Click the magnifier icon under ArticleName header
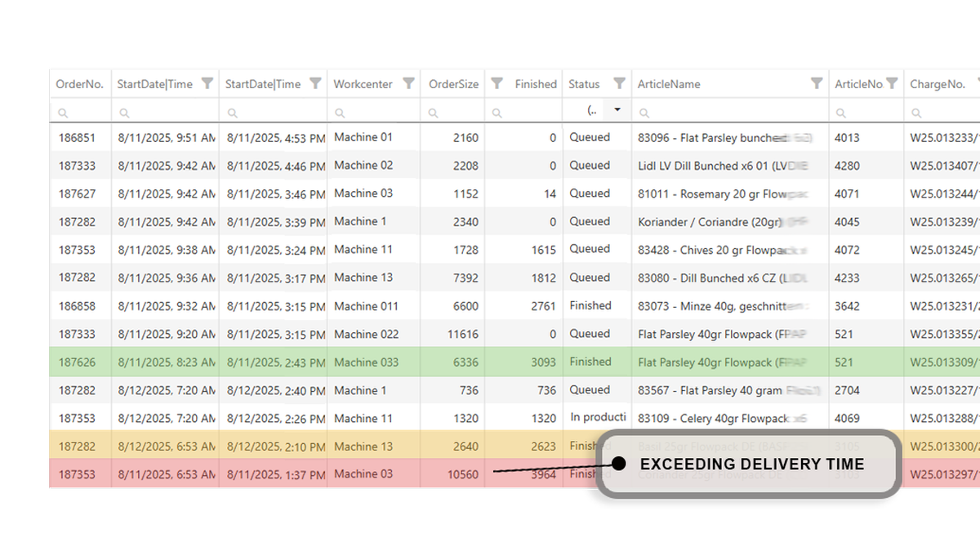The image size is (980, 551). (644, 113)
